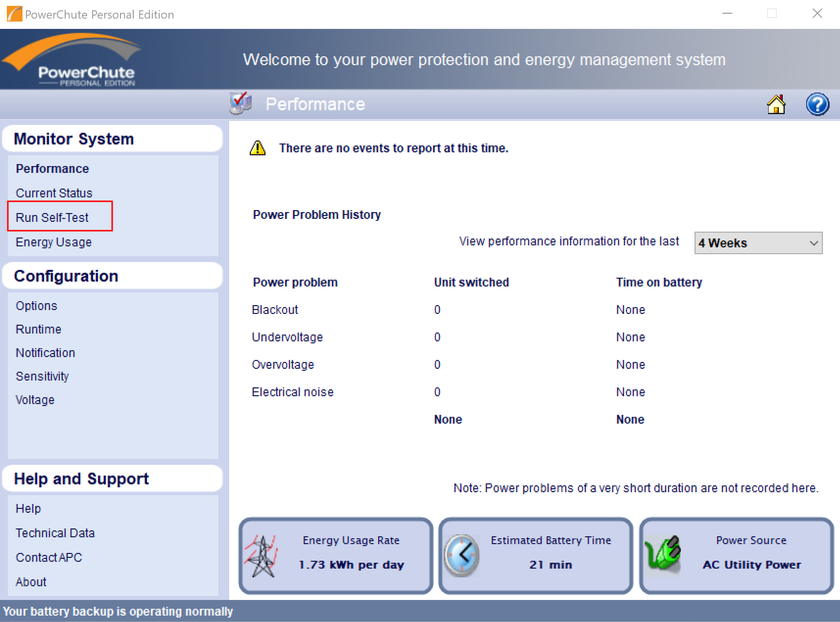Screen dimensions: 840x622
Task: Click the Home house icon
Action: coord(776,104)
